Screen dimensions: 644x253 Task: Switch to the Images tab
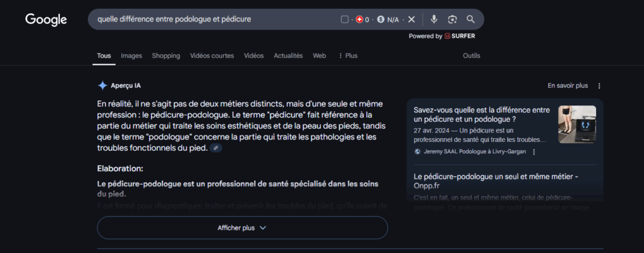[x=131, y=56]
